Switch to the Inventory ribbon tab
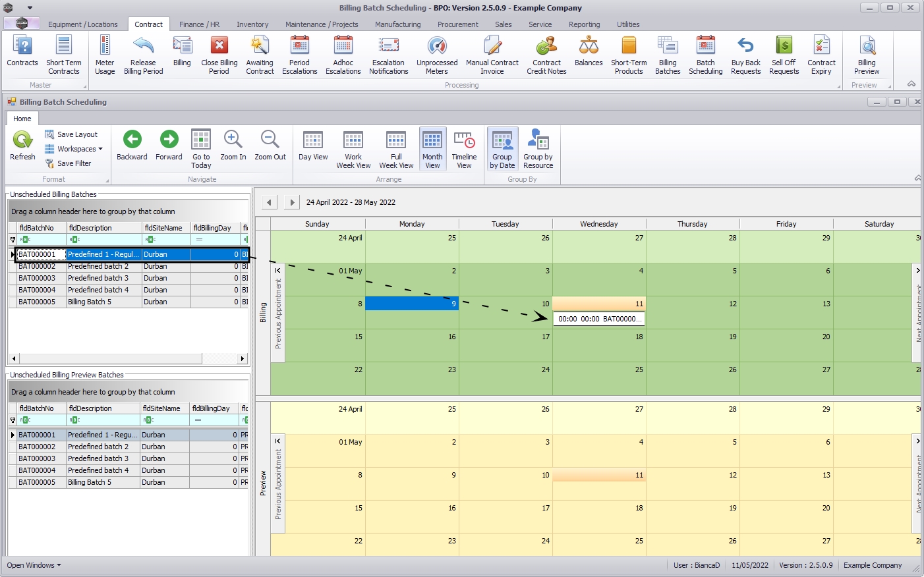924x577 pixels. coord(252,24)
